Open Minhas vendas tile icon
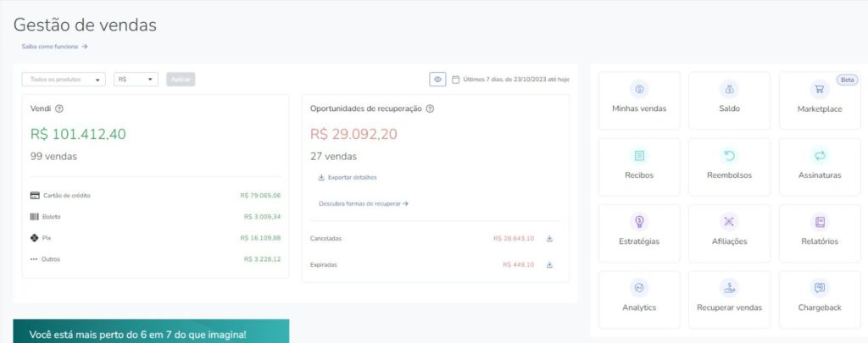Screen dimensions: 868x343 (639, 89)
